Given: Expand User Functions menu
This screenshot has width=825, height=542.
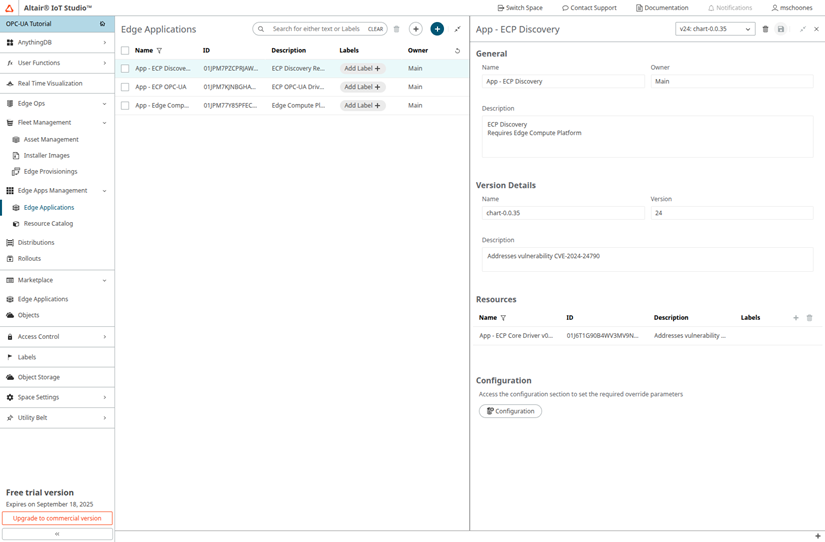Looking at the screenshot, I should tap(57, 63).
